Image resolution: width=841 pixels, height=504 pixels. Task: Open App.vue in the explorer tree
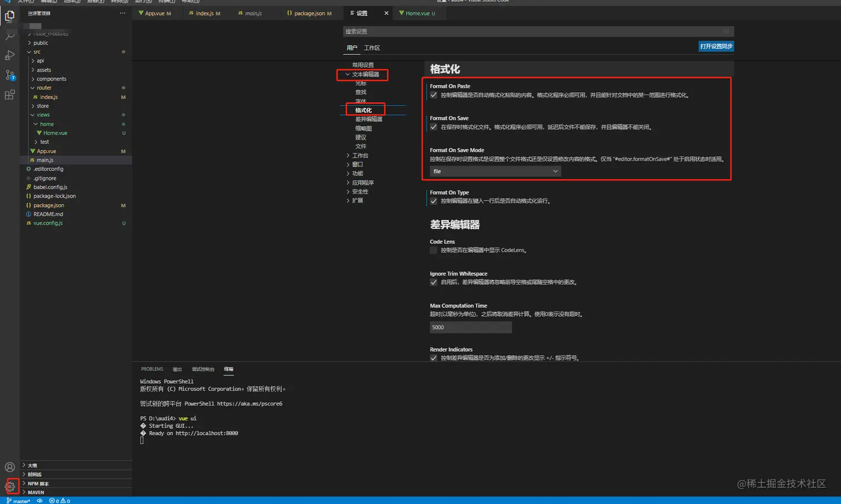pos(46,151)
